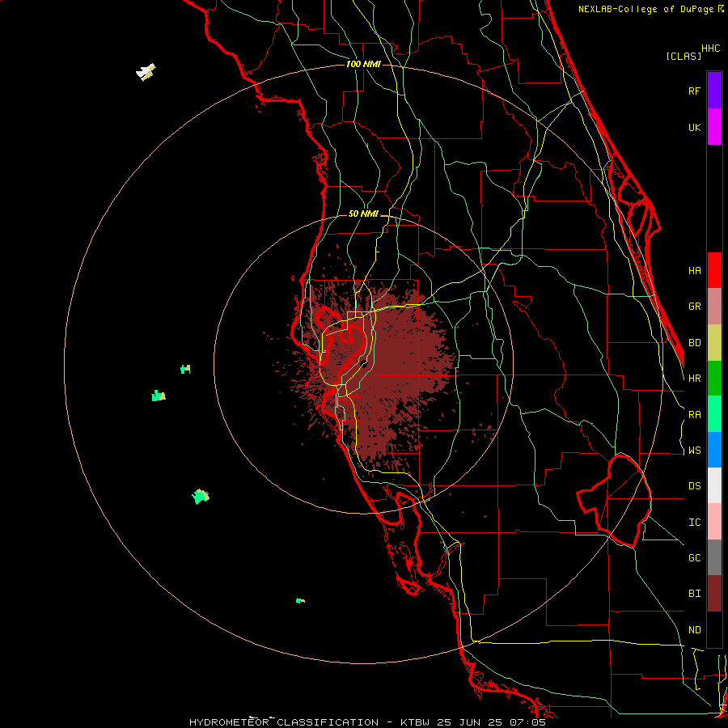Click the RA legend label

click(x=694, y=415)
